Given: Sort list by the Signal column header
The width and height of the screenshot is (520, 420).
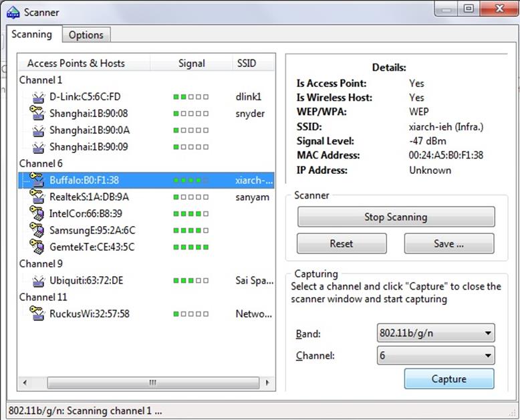Looking at the screenshot, I should [191, 64].
